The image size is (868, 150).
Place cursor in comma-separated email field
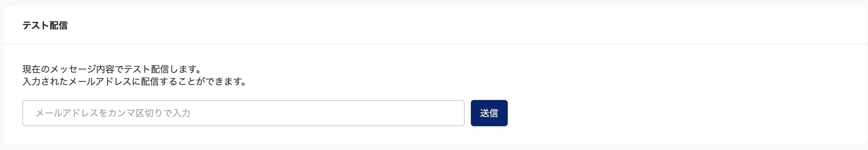[x=244, y=113]
